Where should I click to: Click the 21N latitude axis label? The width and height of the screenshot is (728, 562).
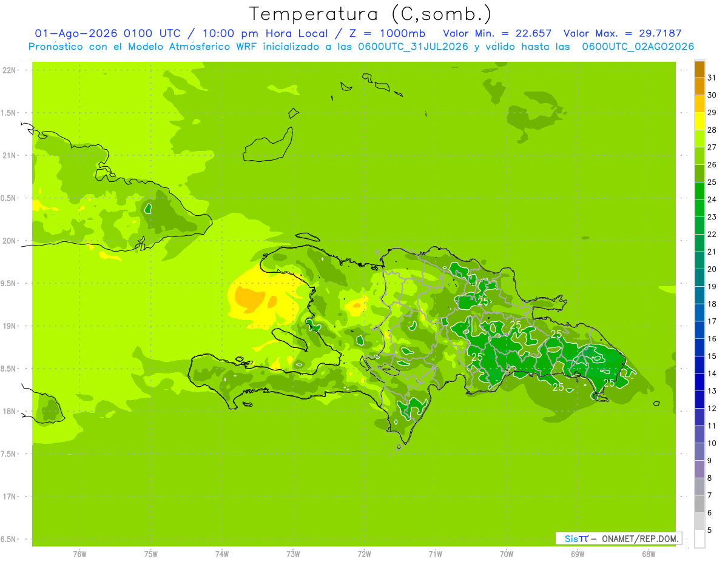click(x=10, y=155)
